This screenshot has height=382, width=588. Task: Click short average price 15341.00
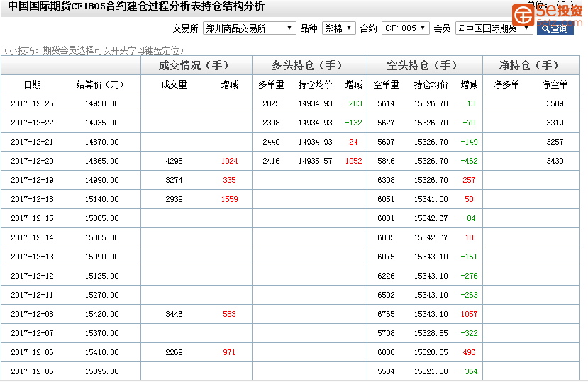tap(431, 199)
